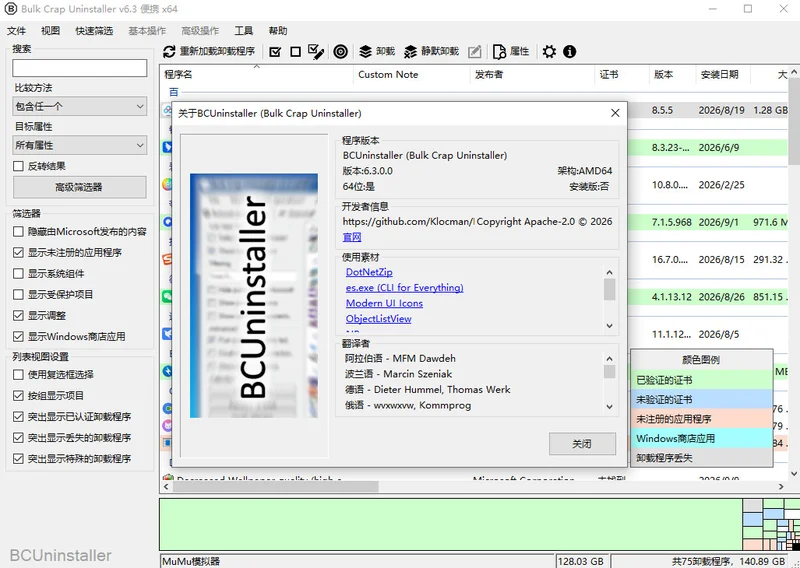Enable 使用复选框选择 checkbox
The image size is (800, 568).
click(x=18, y=375)
